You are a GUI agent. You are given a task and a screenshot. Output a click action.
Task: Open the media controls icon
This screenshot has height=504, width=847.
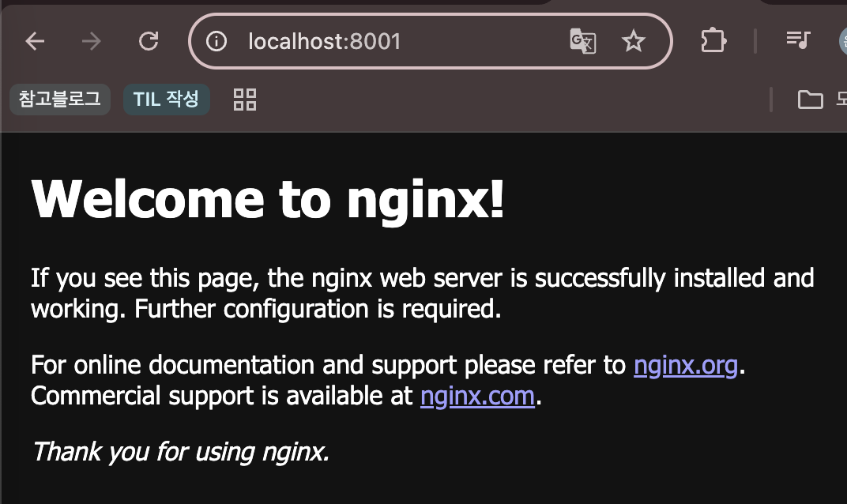(x=798, y=40)
